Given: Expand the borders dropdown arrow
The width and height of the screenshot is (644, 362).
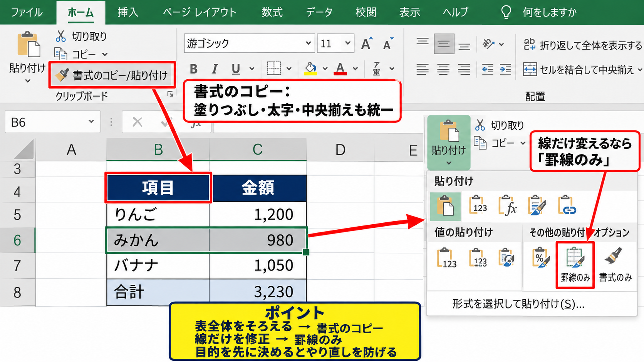Looking at the screenshot, I should [289, 69].
